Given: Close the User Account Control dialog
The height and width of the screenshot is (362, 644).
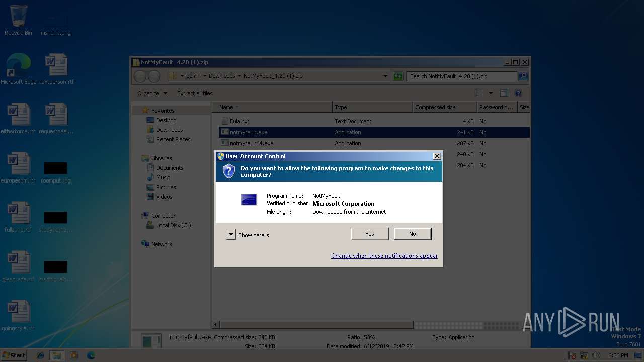Looking at the screenshot, I should pyautogui.click(x=437, y=156).
